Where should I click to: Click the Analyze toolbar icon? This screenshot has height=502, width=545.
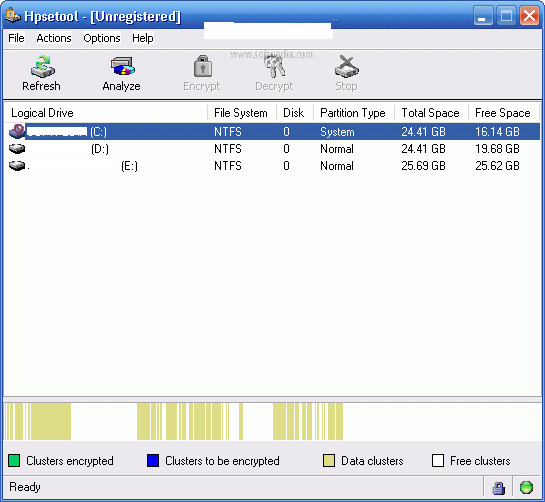point(122,66)
